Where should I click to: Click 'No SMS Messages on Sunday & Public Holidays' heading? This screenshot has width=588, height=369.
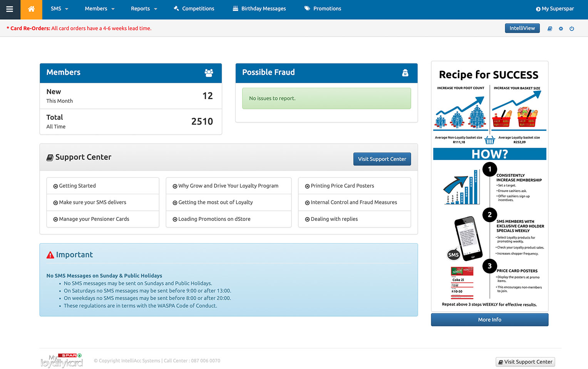pyautogui.click(x=104, y=275)
